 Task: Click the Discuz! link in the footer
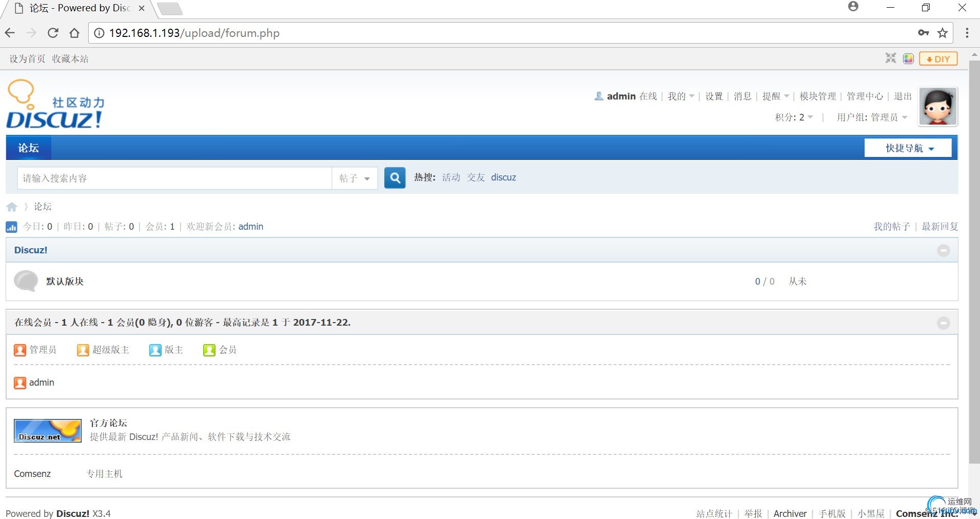(73, 513)
